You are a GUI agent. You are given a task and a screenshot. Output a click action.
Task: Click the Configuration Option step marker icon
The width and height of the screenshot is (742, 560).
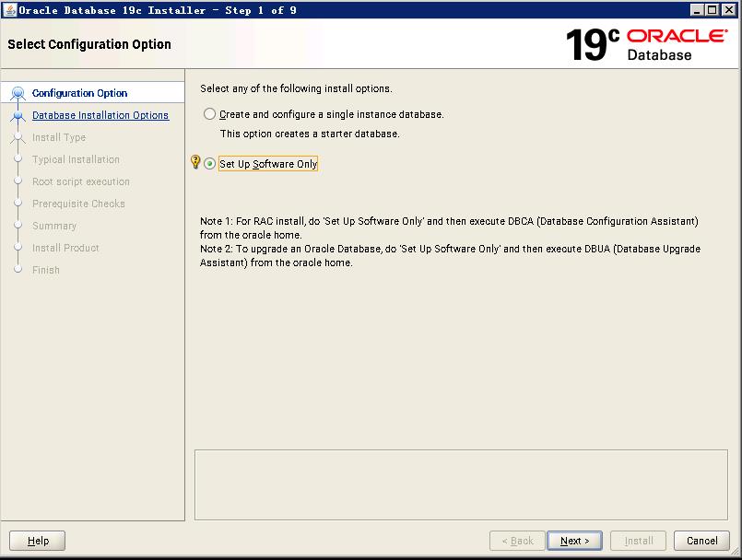18,93
